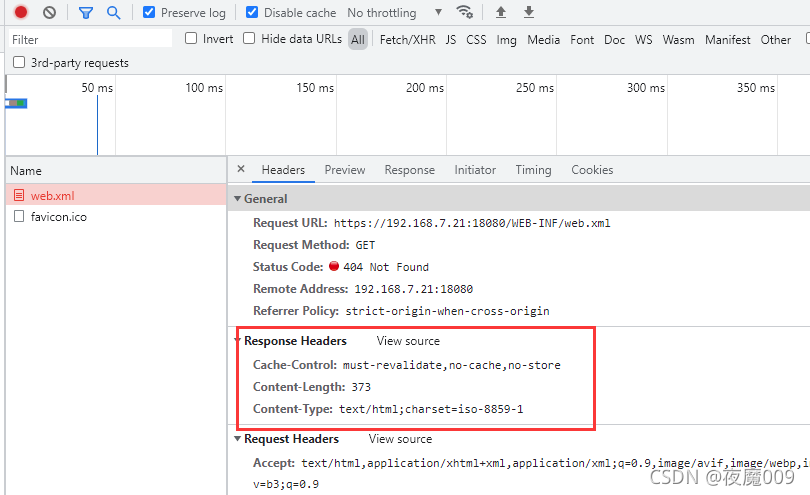Open the Timing tab
The image size is (810, 495).
(533, 170)
